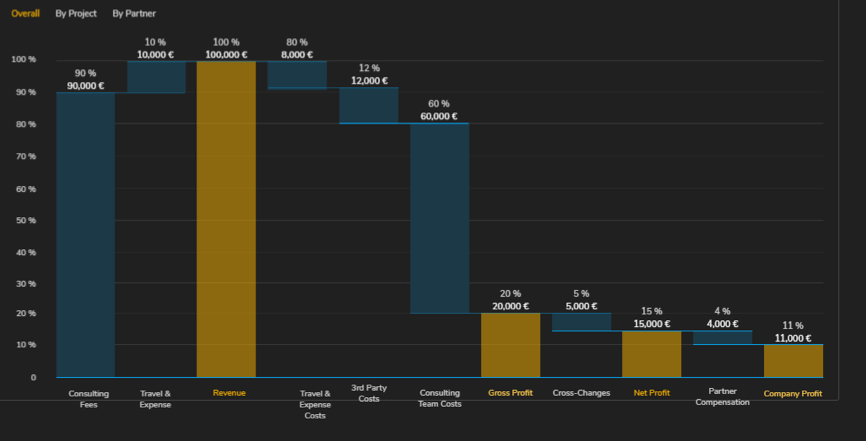Select the Gross Profit bar

[510, 345]
